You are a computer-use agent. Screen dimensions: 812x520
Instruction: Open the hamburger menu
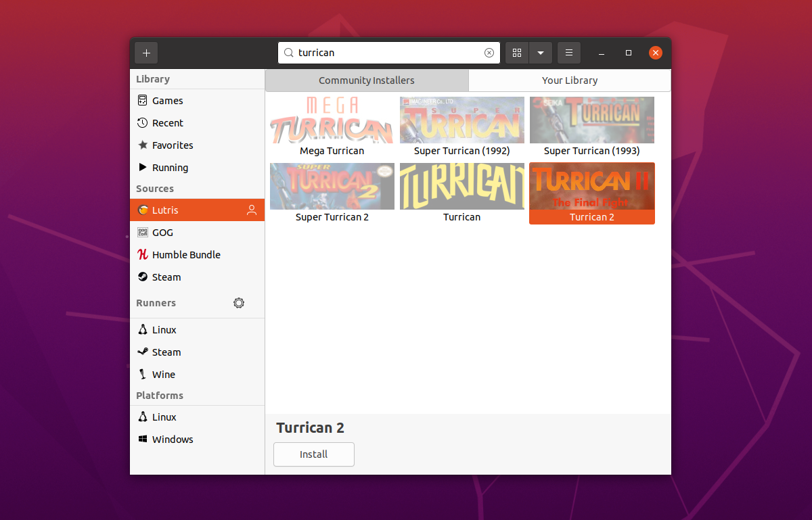pyautogui.click(x=569, y=53)
